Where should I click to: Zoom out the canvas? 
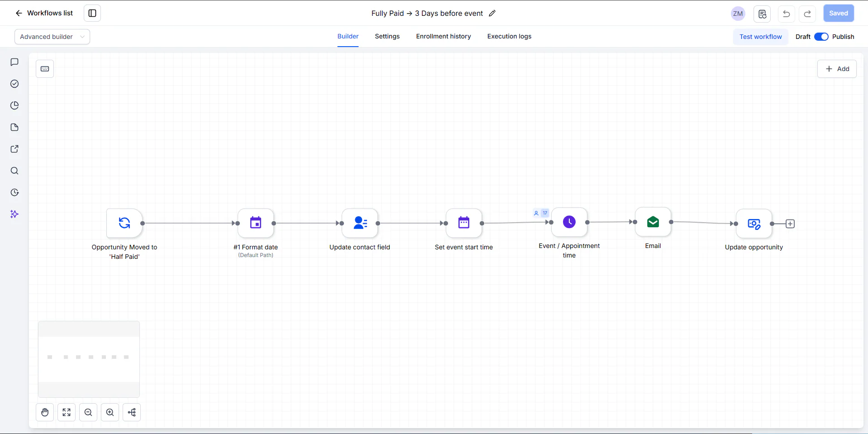88,412
